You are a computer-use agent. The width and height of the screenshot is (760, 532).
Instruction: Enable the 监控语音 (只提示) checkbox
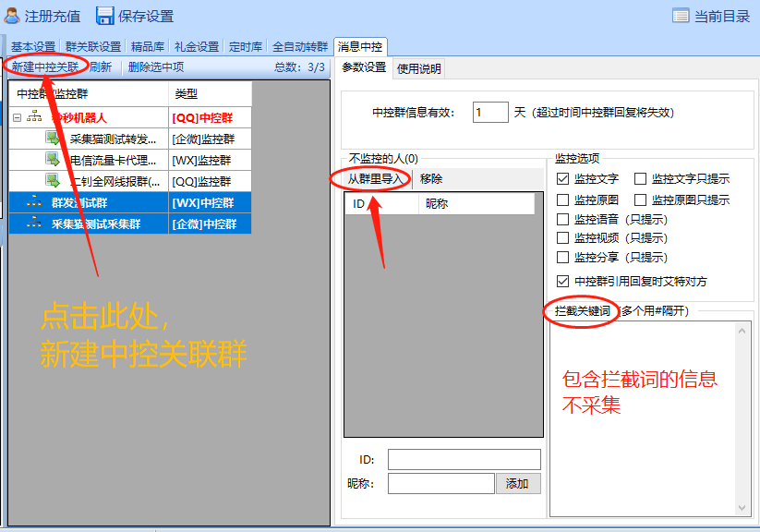point(563,220)
